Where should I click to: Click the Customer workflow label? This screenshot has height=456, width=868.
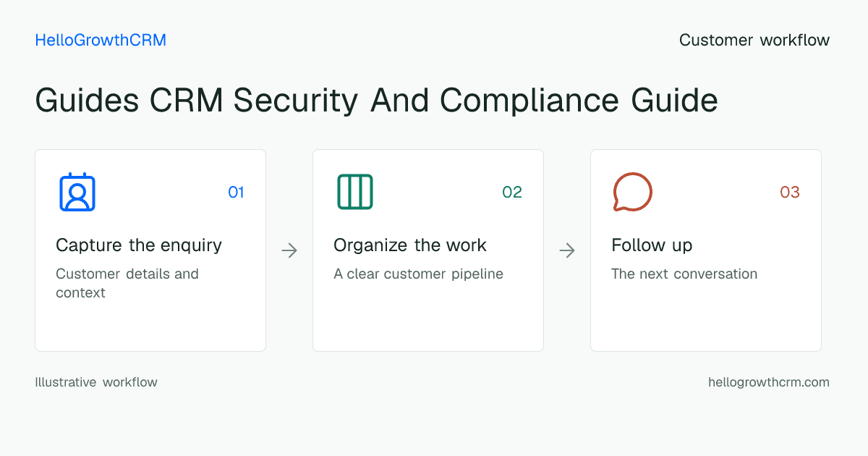tap(754, 41)
